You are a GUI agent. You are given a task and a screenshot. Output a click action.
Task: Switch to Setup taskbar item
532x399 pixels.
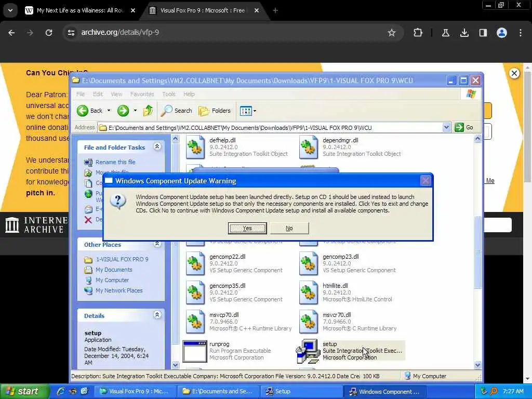pyautogui.click(x=302, y=392)
